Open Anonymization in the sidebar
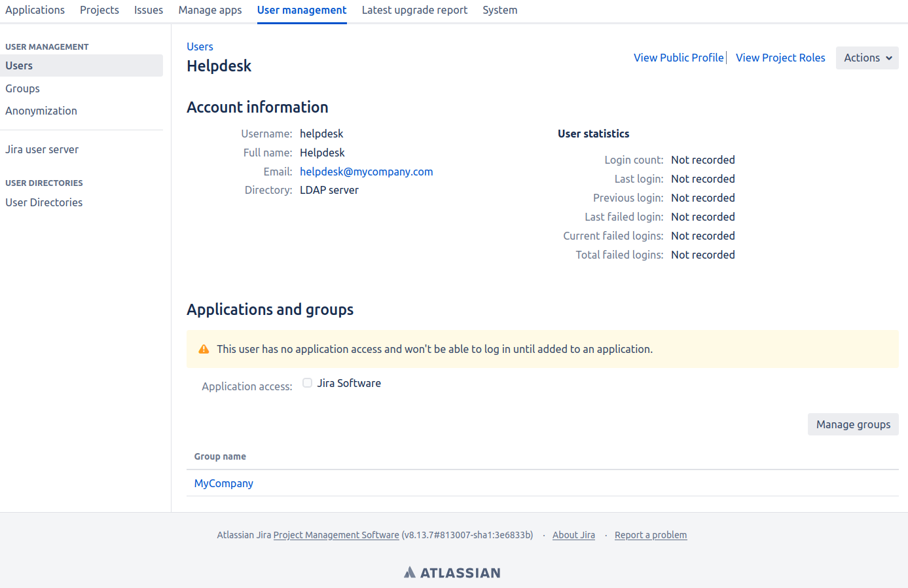This screenshot has width=908, height=588. coord(41,111)
